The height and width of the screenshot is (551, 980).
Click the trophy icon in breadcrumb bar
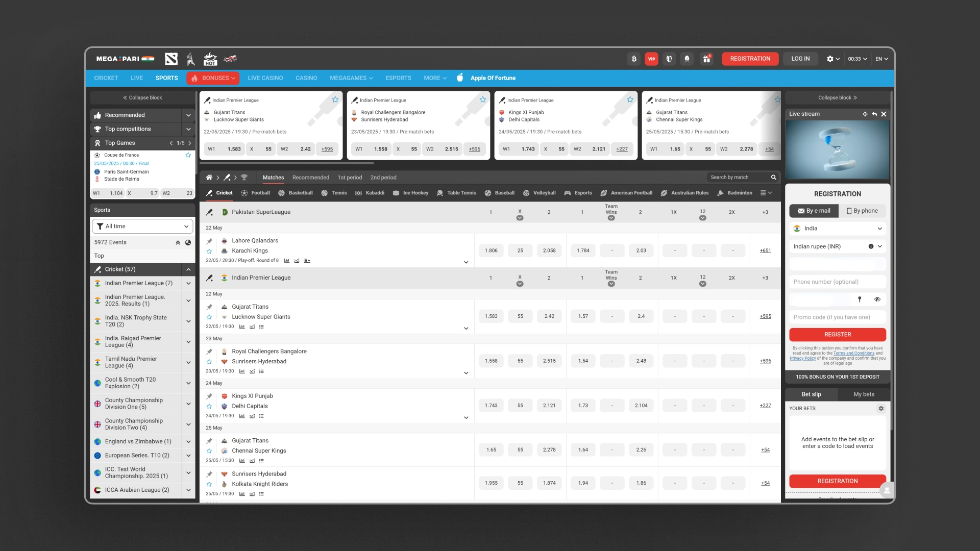244,178
